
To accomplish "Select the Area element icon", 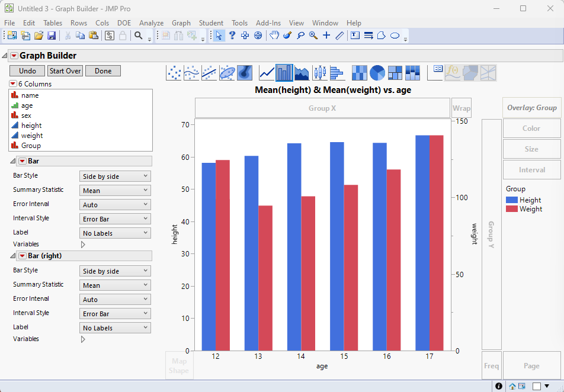I will pos(301,72).
